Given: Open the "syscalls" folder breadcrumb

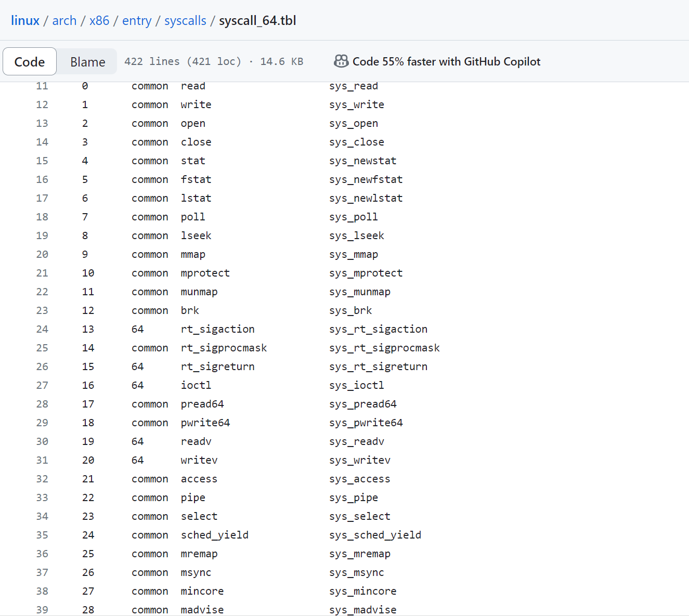Looking at the screenshot, I should (185, 20).
